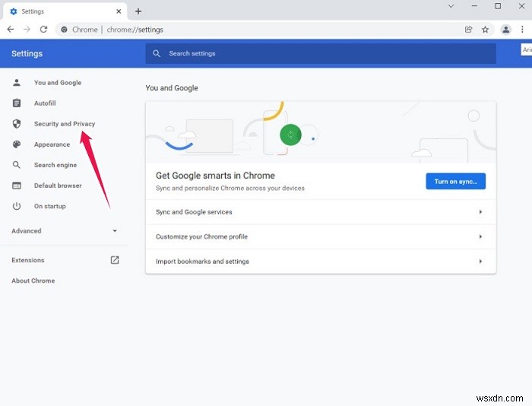Close the Settings tab

point(119,11)
